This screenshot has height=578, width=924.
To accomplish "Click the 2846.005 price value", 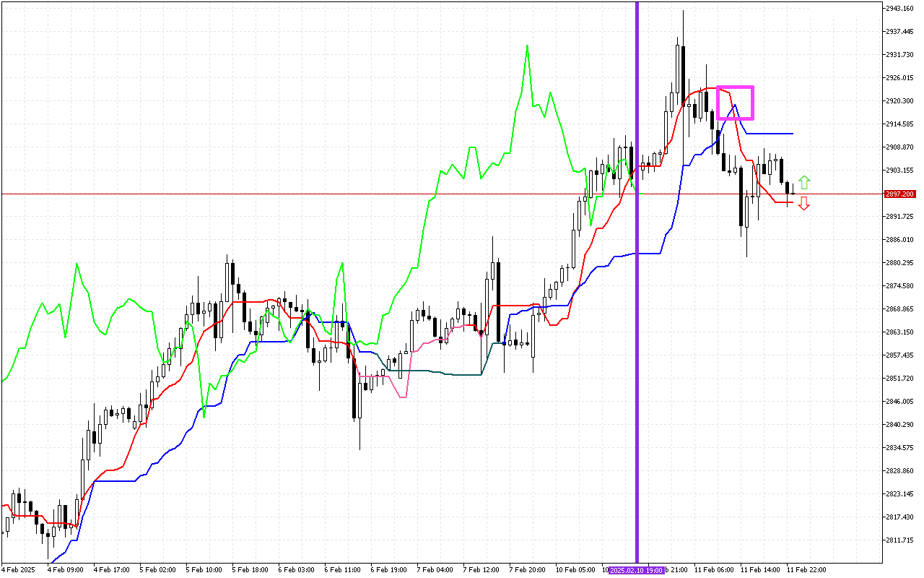I will (x=899, y=402).
